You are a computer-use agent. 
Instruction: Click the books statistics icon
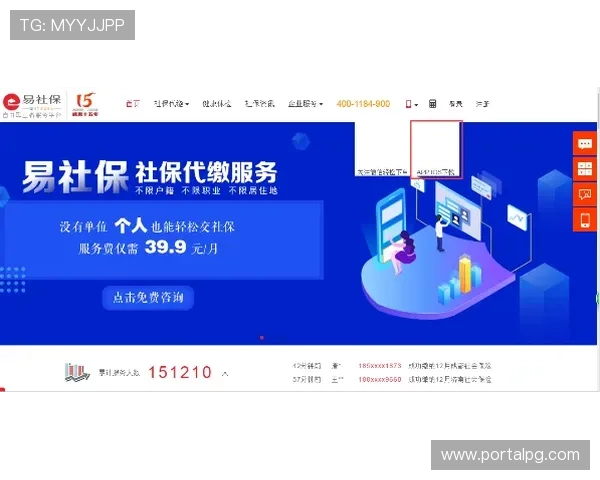point(77,372)
